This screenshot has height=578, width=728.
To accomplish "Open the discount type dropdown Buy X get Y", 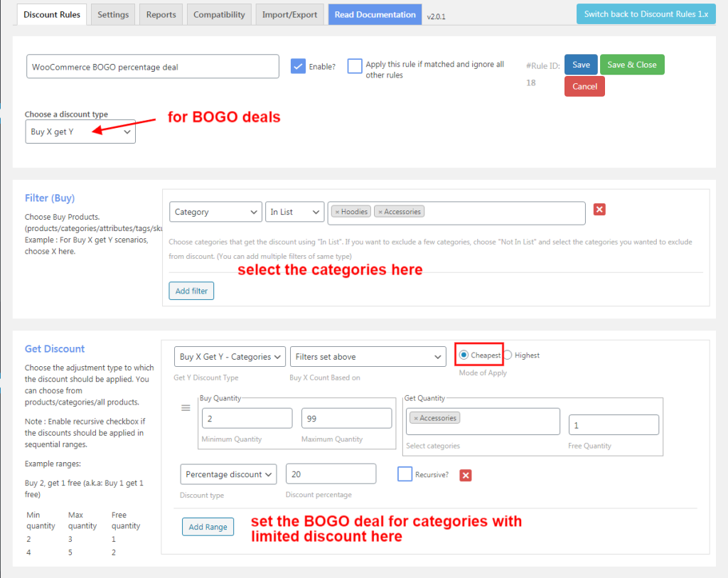I will [x=80, y=132].
